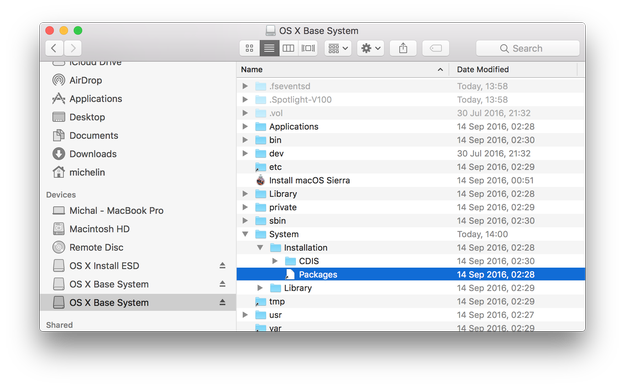Expand the dev folder
Image resolution: width=625 pixels, height=388 pixels.
(x=245, y=153)
